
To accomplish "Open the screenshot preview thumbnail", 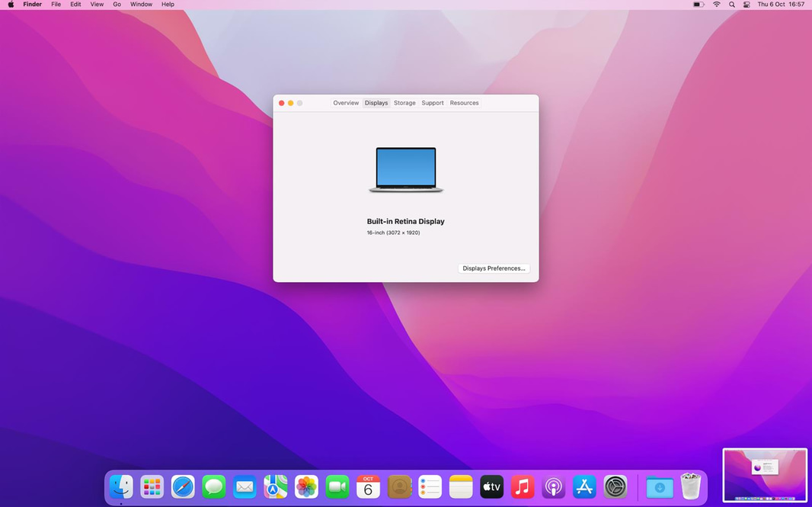I will click(764, 476).
